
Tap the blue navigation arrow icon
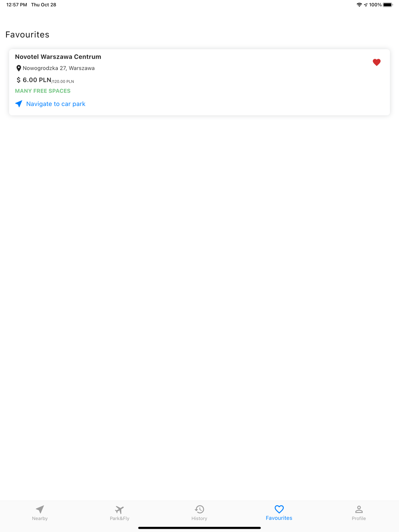pos(19,104)
